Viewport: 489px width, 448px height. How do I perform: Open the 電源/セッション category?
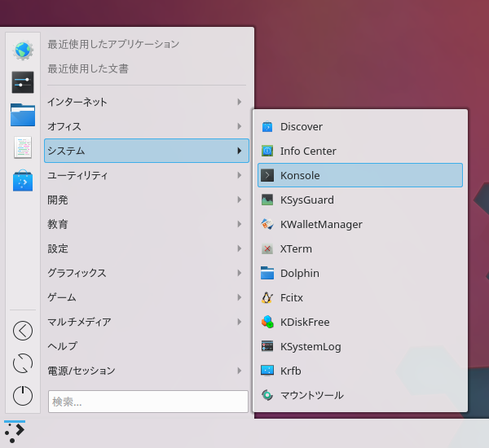[147, 371]
